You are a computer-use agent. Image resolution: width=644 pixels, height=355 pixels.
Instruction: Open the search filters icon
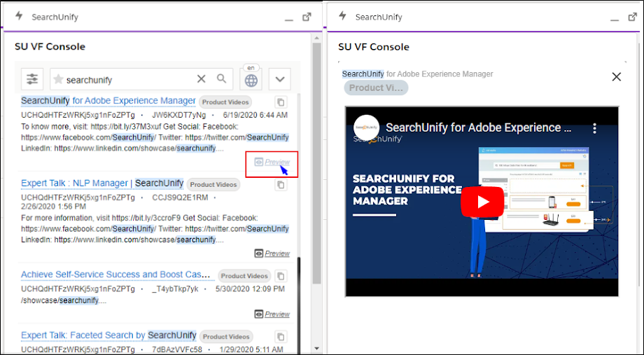32,79
